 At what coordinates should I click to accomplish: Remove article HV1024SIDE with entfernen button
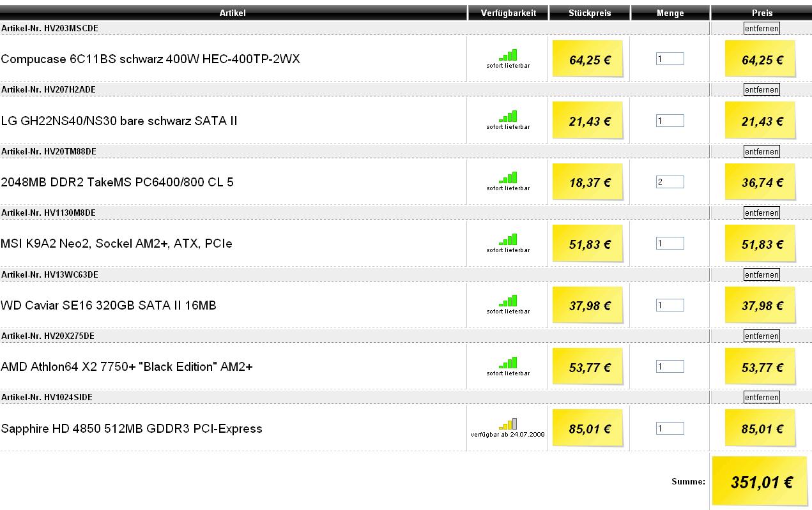[762, 397]
